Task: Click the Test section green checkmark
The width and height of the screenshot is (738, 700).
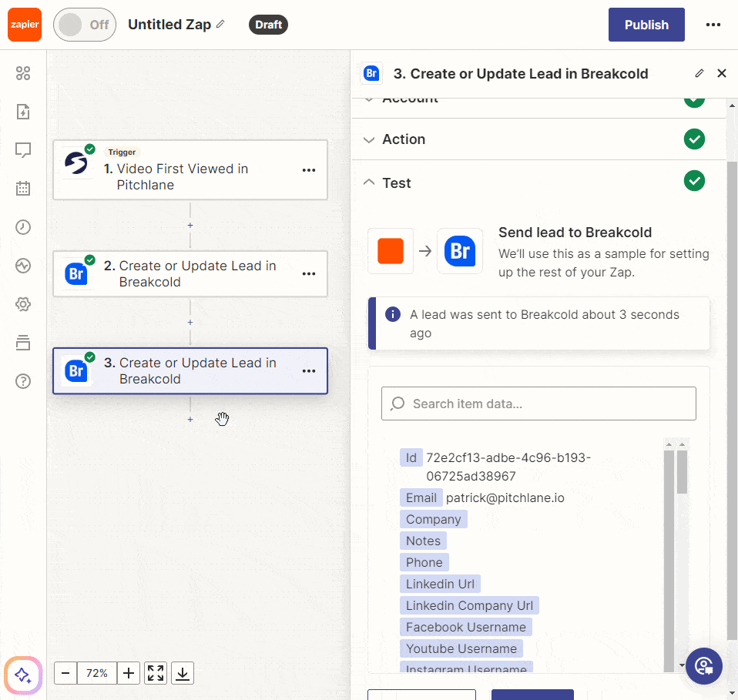Action: (694, 181)
